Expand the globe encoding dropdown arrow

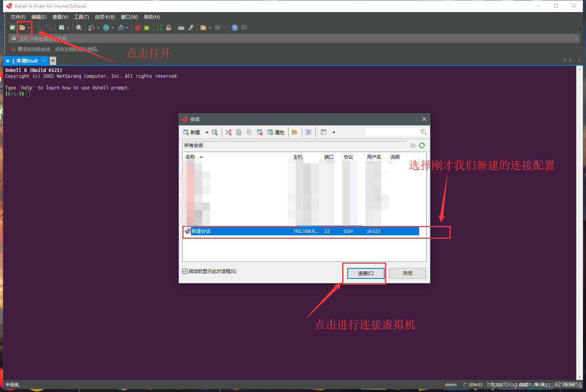pos(112,28)
